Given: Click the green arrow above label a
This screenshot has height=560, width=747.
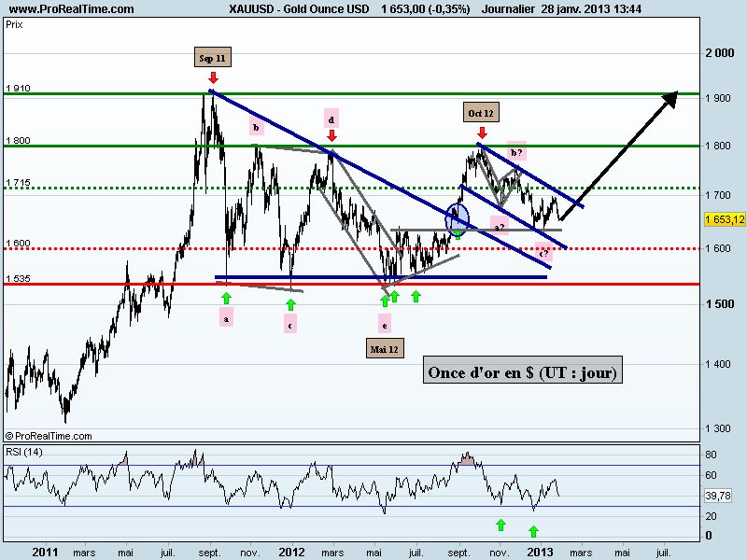Looking at the screenshot, I should (x=226, y=299).
